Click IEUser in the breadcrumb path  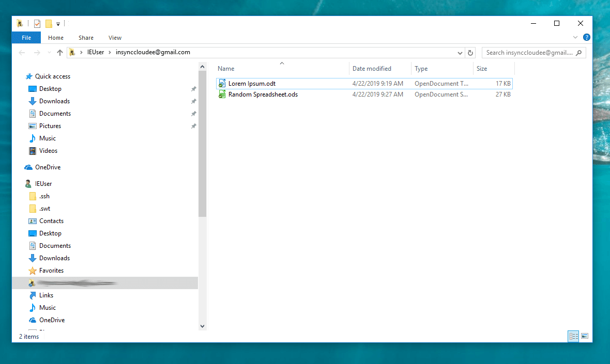pos(96,52)
